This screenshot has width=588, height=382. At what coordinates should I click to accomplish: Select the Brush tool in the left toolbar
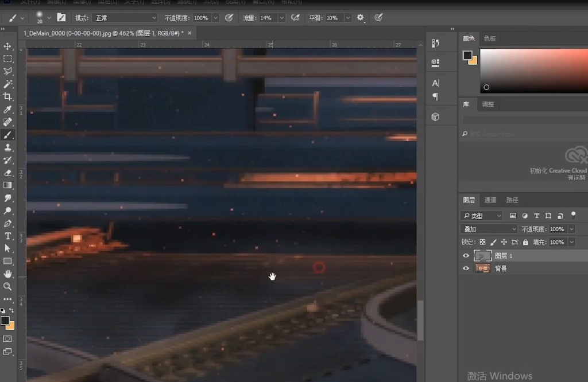7,135
